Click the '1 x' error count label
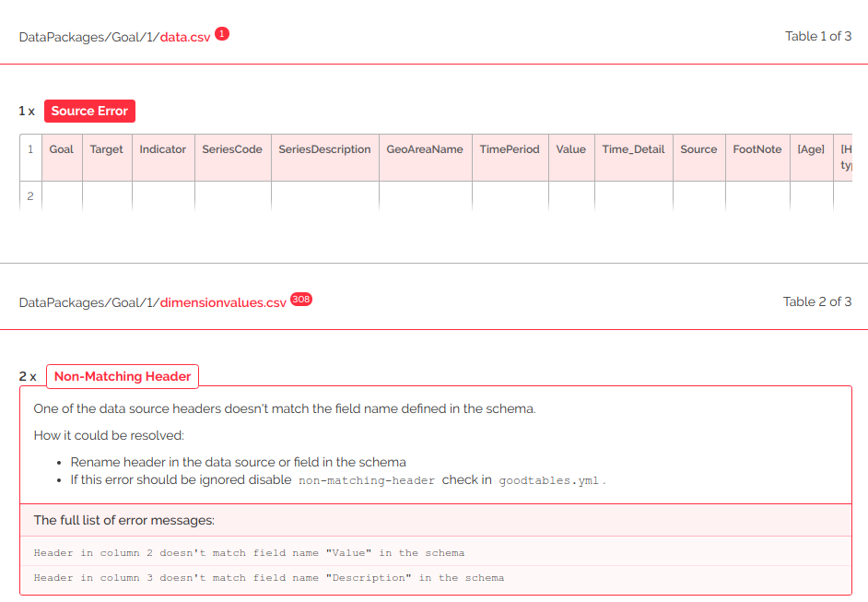The image size is (868, 602). click(x=27, y=112)
